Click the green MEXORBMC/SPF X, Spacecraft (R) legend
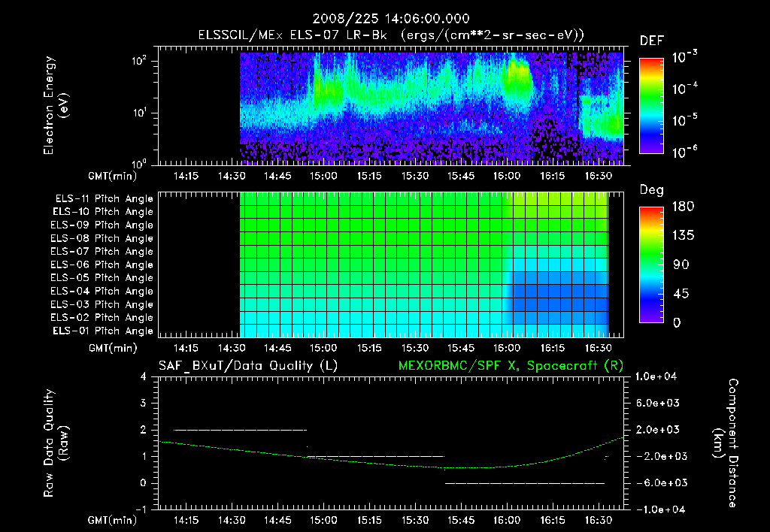 511,366
